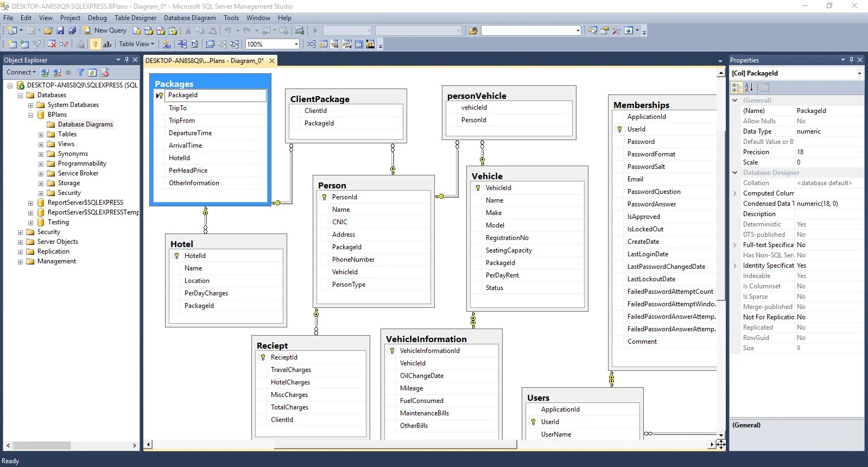Click the Refresh icon in Object Explorer

(x=92, y=72)
